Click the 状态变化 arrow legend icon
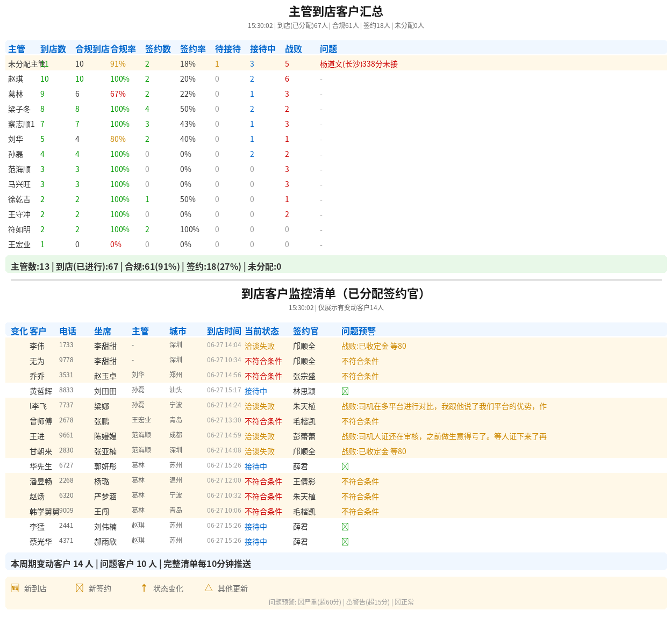Image resolution: width=672 pixels, height=632 pixels. 144,588
